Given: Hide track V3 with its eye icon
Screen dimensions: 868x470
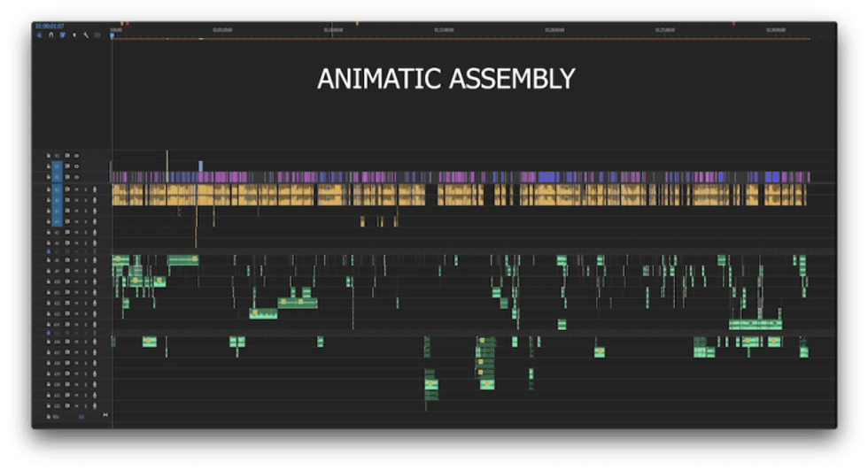Looking at the screenshot, I should (76, 156).
